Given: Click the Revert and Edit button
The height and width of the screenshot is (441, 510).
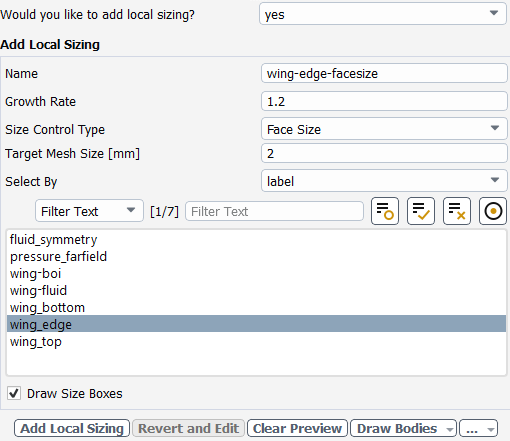Looking at the screenshot, I should pos(188,428).
